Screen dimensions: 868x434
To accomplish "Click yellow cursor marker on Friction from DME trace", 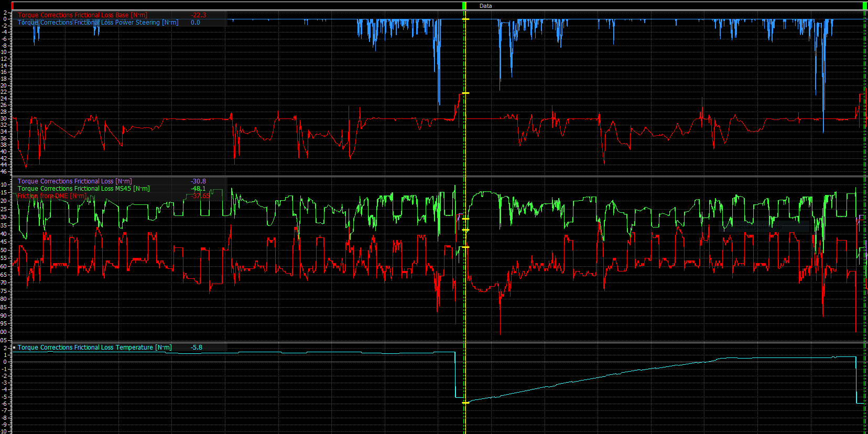I will click(x=465, y=230).
